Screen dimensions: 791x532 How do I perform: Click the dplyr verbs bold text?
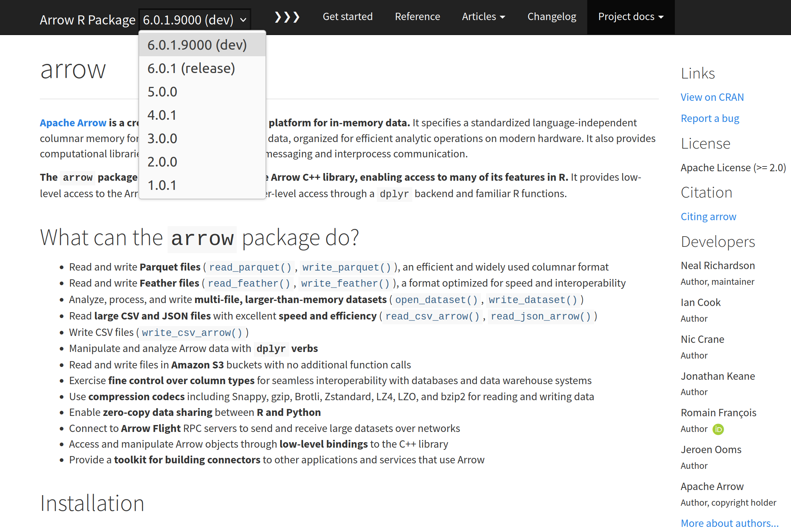287,349
